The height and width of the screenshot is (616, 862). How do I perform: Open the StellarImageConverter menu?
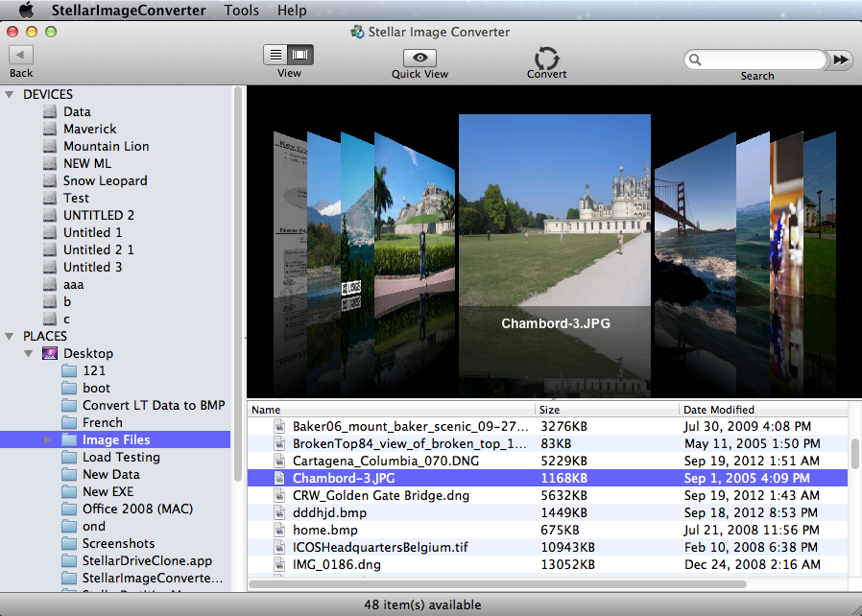point(129,10)
